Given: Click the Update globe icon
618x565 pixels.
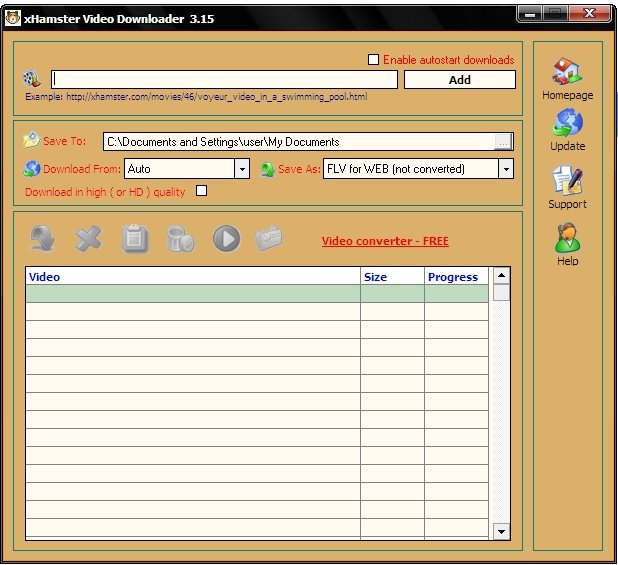Looking at the screenshot, I should (x=567, y=123).
